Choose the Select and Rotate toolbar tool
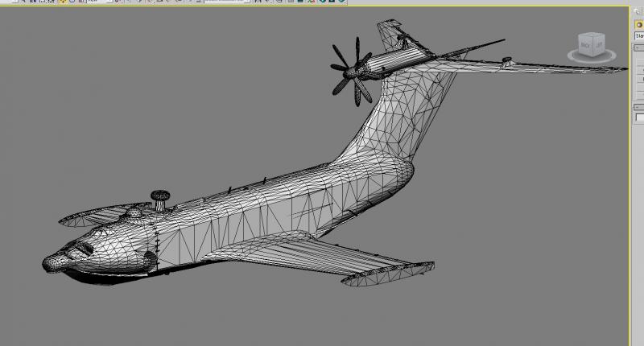Viewport: 644px width, 346px height. tap(72, 2)
